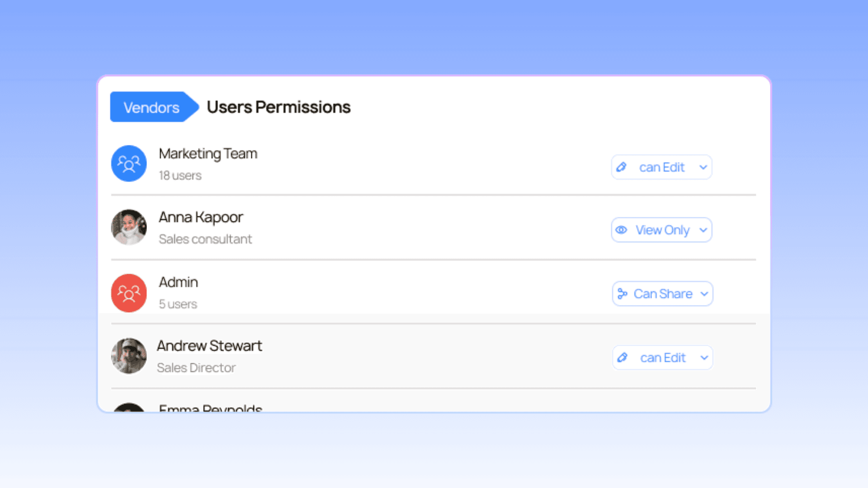
Task: Click the 18 users label
Action: (x=180, y=175)
